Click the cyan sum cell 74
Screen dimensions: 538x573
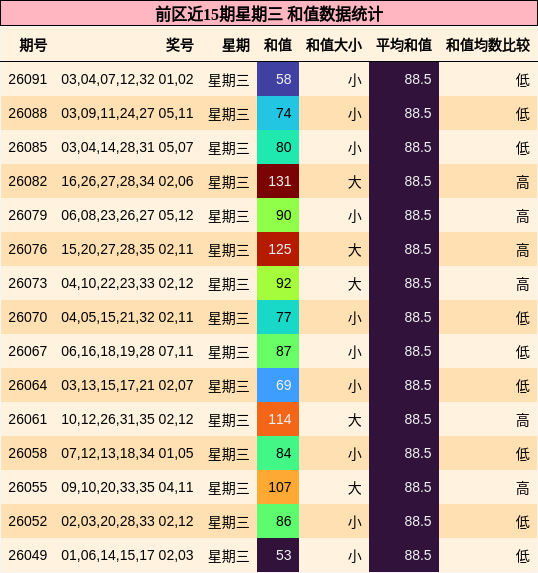(278, 113)
